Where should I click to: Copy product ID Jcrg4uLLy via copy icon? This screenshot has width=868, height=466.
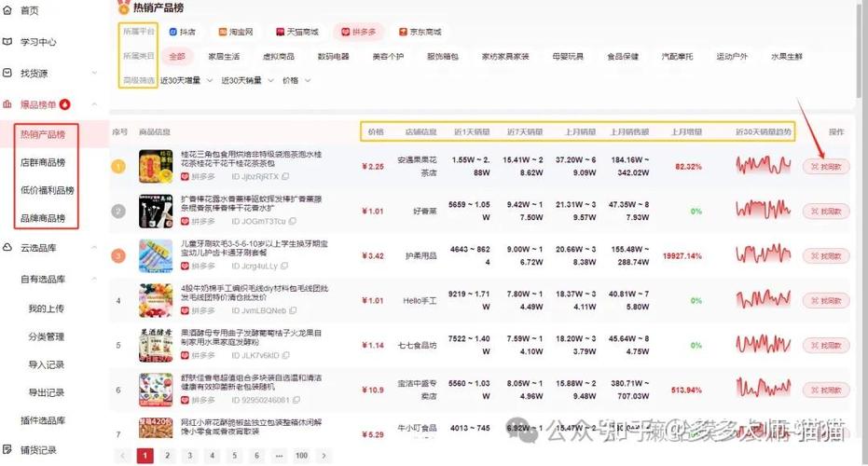click(284, 267)
